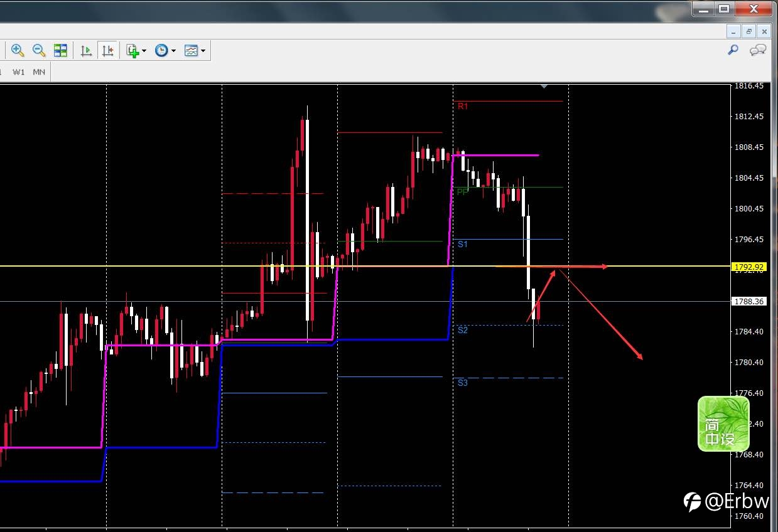Click the 1788.36 current price label

(x=750, y=301)
